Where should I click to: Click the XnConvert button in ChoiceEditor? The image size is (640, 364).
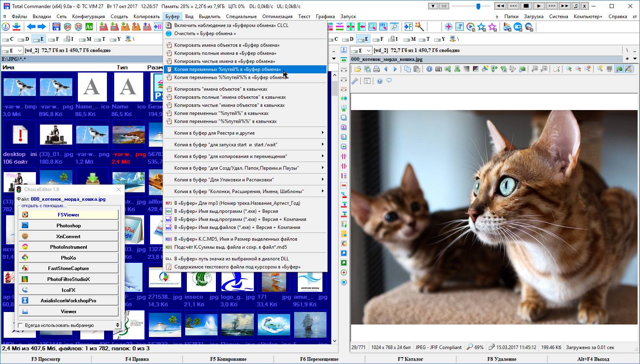tap(69, 236)
